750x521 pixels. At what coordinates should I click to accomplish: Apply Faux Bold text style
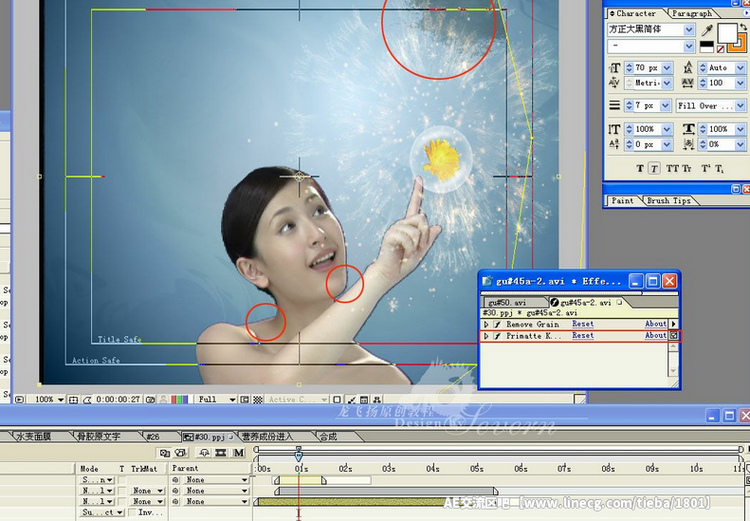pyautogui.click(x=640, y=168)
